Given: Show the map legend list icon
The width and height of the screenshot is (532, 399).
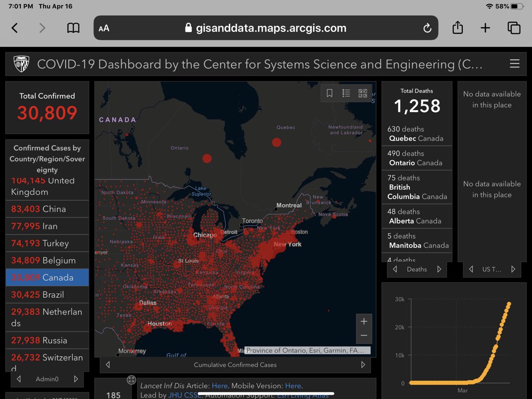Looking at the screenshot, I should (x=346, y=93).
